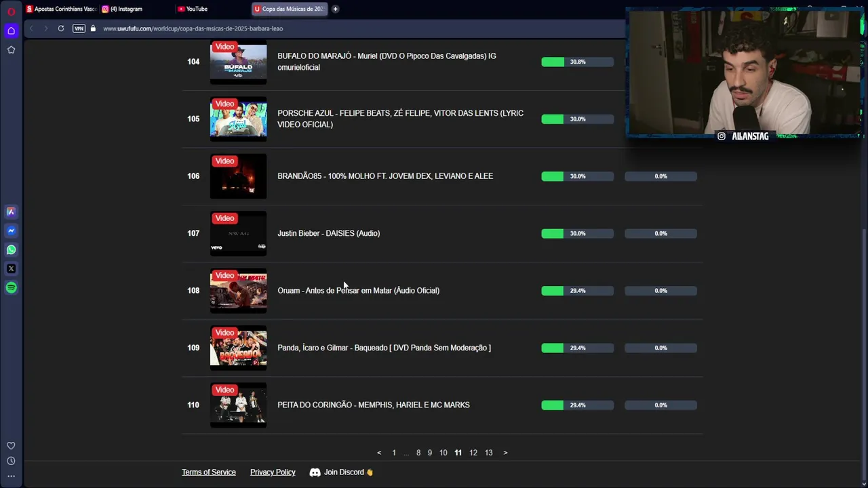
Task: Open the Aria AI sidebar icon
Action: click(11, 211)
